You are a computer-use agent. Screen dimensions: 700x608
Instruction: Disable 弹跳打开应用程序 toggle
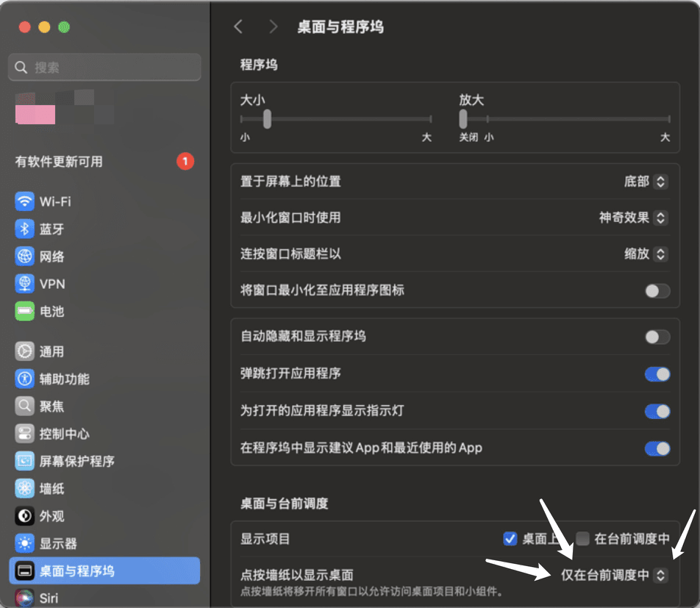tap(657, 373)
